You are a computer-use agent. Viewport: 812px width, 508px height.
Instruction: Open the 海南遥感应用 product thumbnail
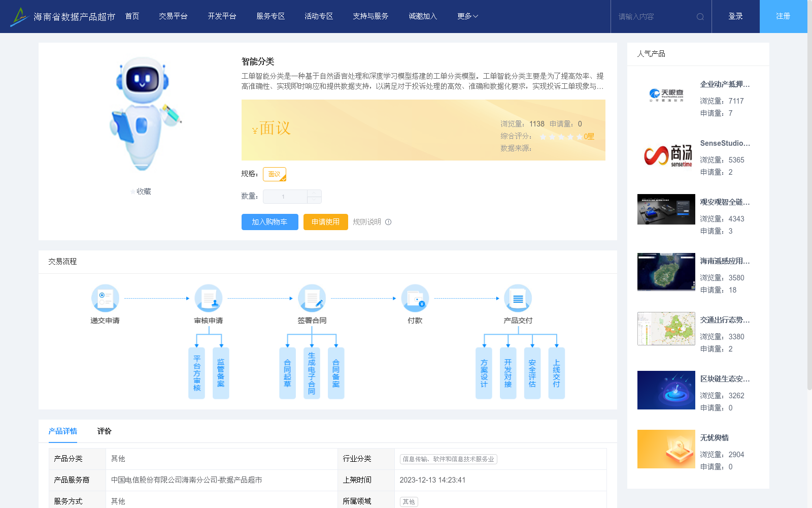pos(666,272)
